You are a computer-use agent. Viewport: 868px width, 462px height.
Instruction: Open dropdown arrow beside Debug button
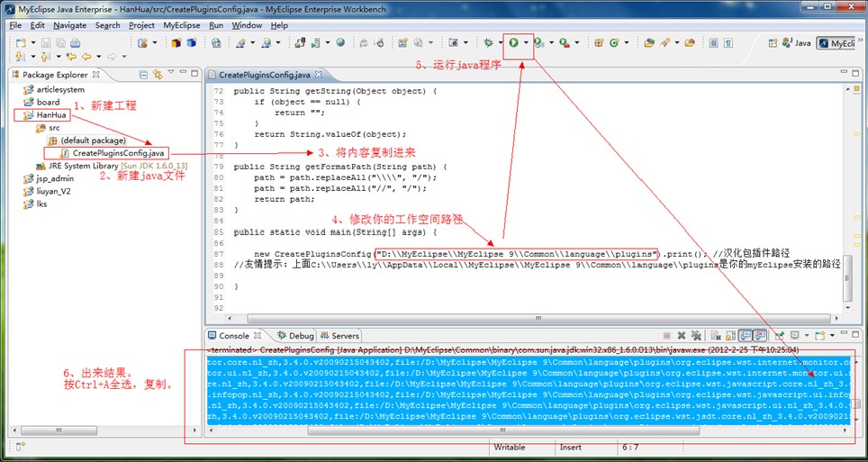click(501, 42)
